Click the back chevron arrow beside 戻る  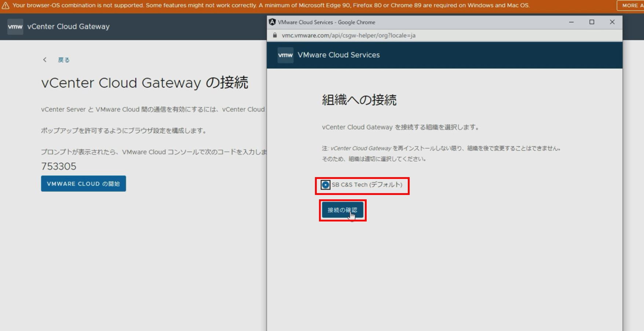pos(45,60)
